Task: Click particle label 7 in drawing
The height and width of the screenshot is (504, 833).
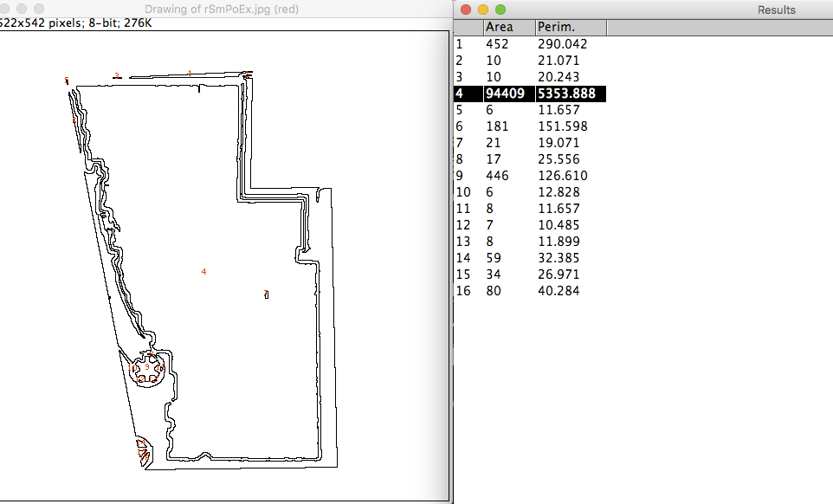Action: [x=266, y=293]
